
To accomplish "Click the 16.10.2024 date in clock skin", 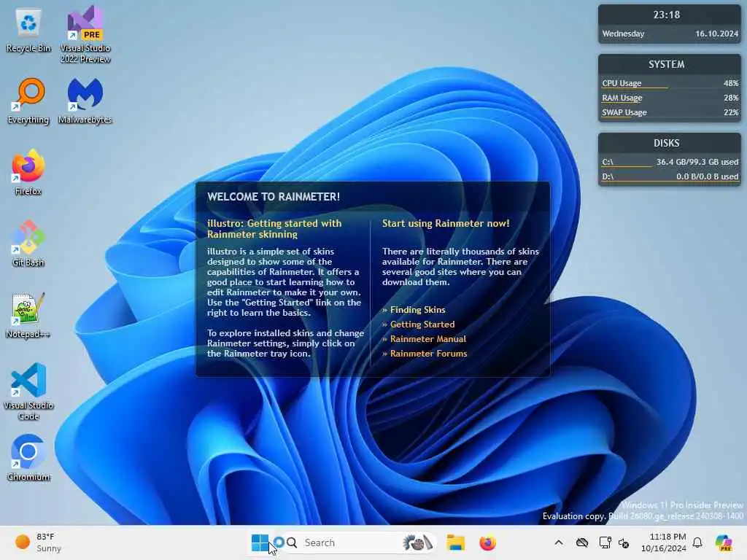I will coord(716,34).
